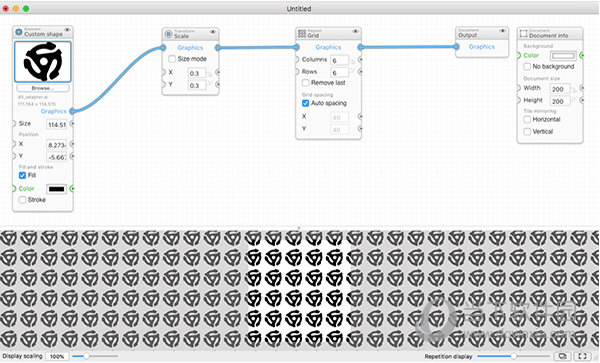Click the Width value field
The image size is (600, 363).
[x=560, y=89]
